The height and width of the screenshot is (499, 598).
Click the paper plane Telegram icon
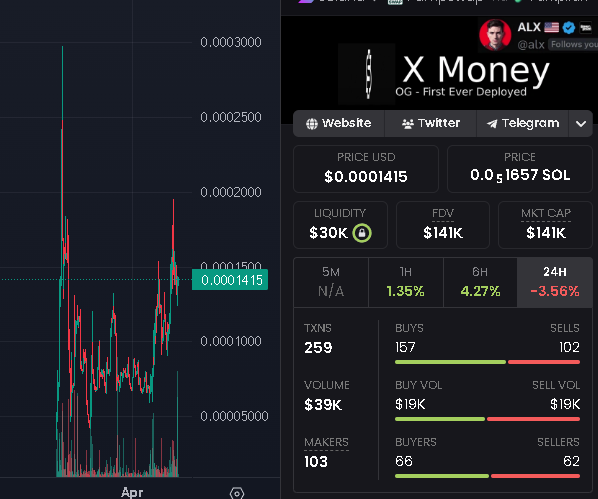[x=492, y=124]
